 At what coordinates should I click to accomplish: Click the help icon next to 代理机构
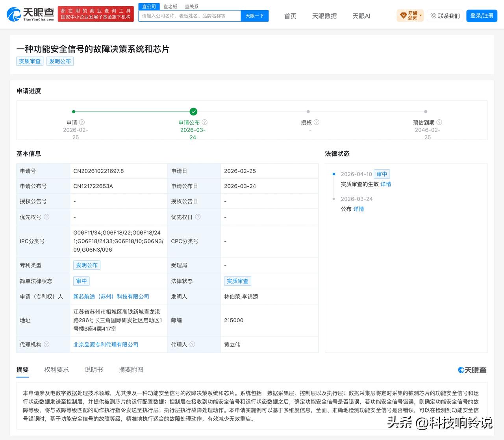[x=46, y=344]
